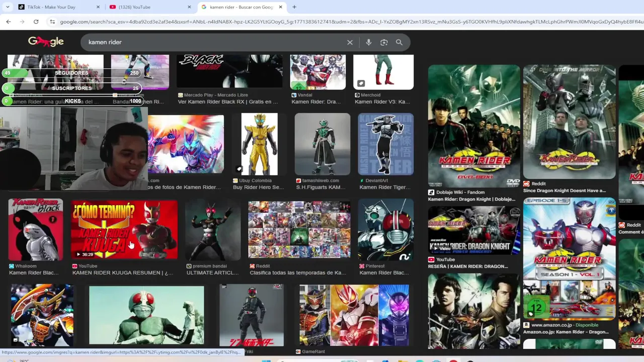This screenshot has width=644, height=362.
Task: Go forward to the next page
Action: coord(22,22)
